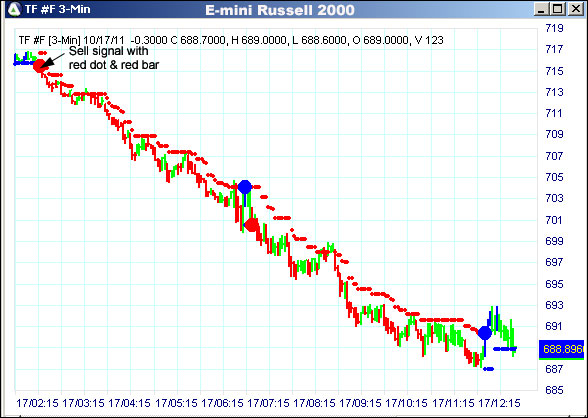Click the 'TF #F 3-Min' title bar label

pos(57,9)
